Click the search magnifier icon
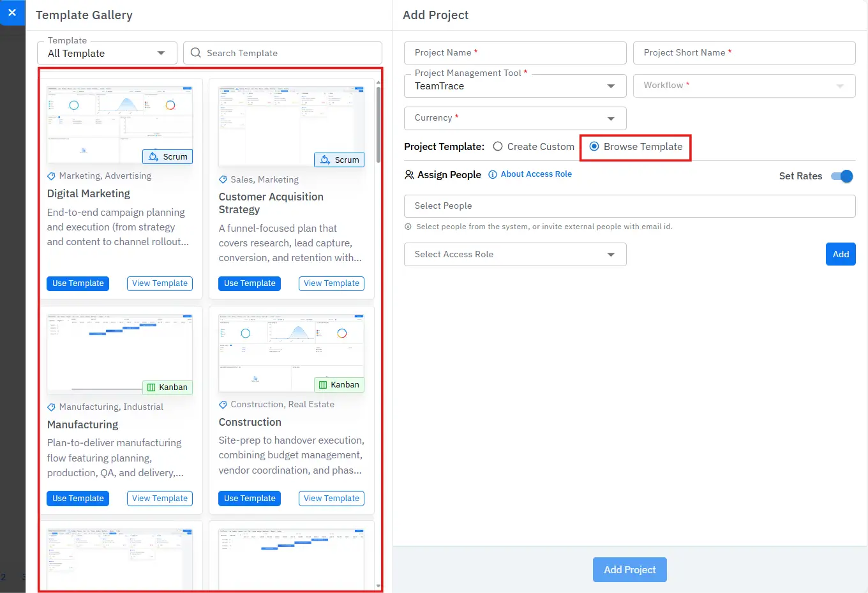 (195, 53)
